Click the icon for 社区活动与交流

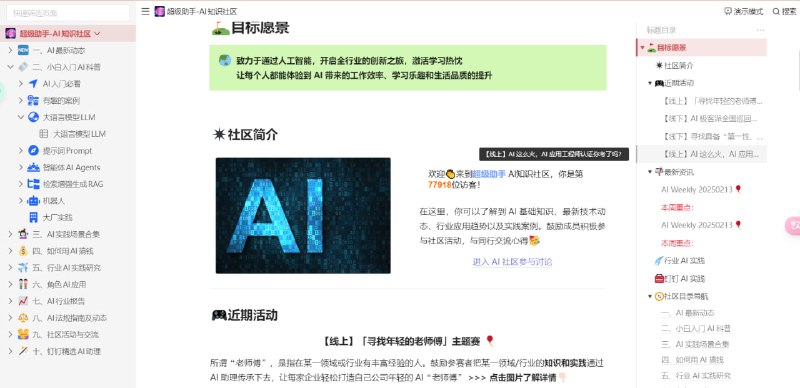(x=23, y=334)
